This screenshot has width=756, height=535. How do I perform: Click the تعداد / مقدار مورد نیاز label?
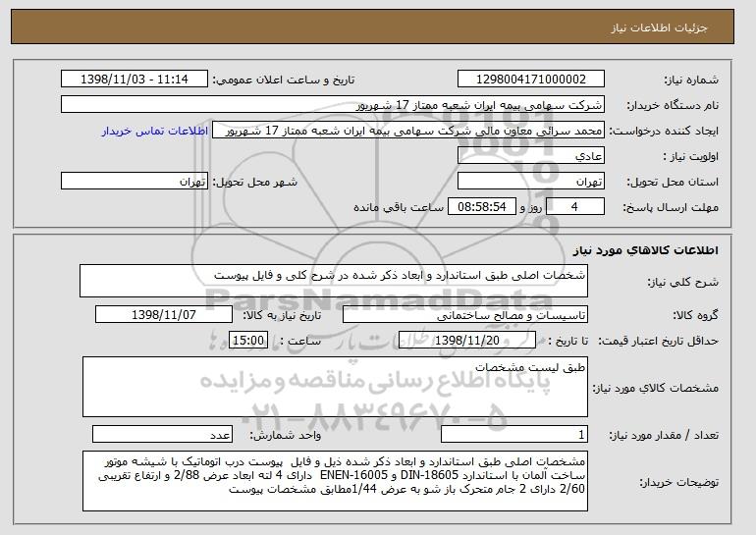click(x=664, y=435)
